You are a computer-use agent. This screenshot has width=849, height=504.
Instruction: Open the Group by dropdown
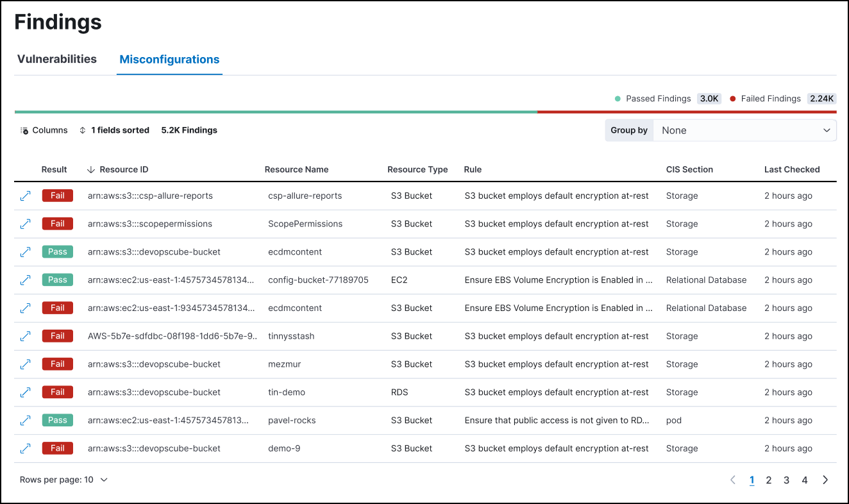[744, 130]
